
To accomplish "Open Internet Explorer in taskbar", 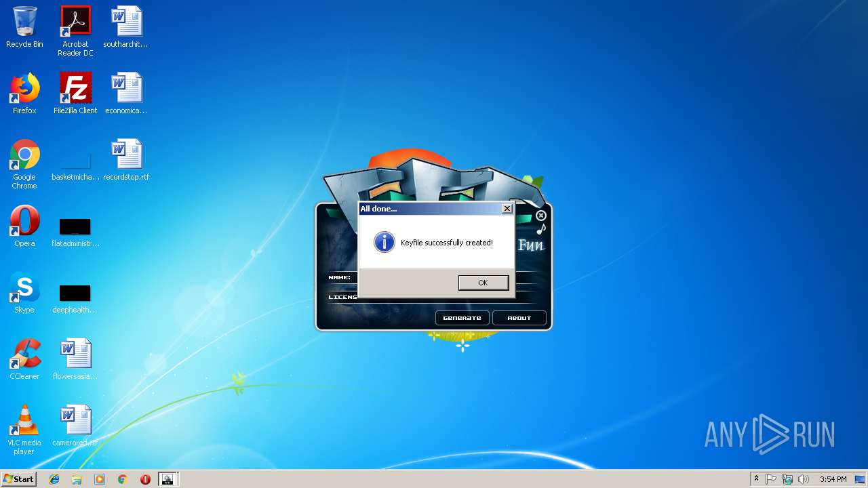I will 54,479.
